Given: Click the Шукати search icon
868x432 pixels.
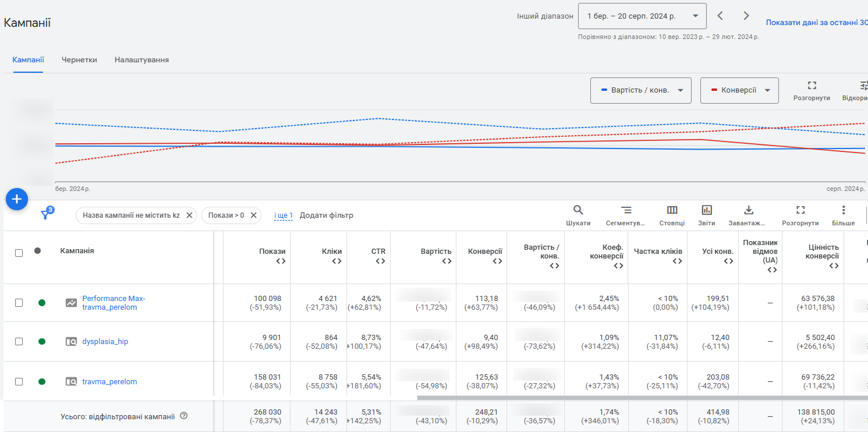Looking at the screenshot, I should 578,210.
